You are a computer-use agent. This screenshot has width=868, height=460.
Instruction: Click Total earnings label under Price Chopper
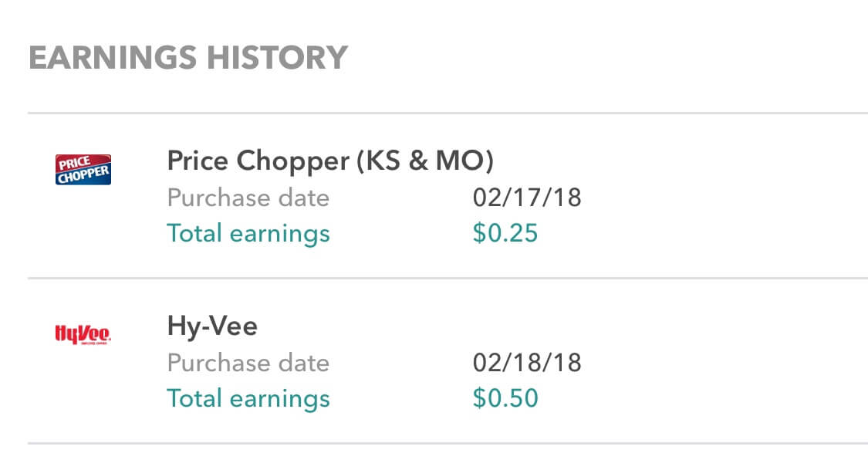click(x=248, y=234)
